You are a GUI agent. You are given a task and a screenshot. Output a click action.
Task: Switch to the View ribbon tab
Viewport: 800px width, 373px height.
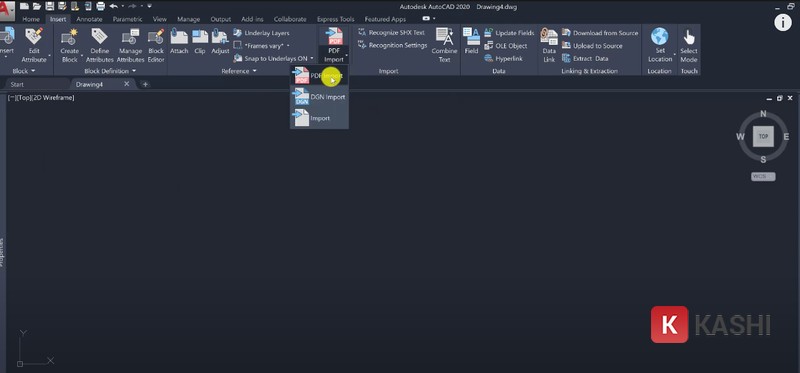[160, 19]
